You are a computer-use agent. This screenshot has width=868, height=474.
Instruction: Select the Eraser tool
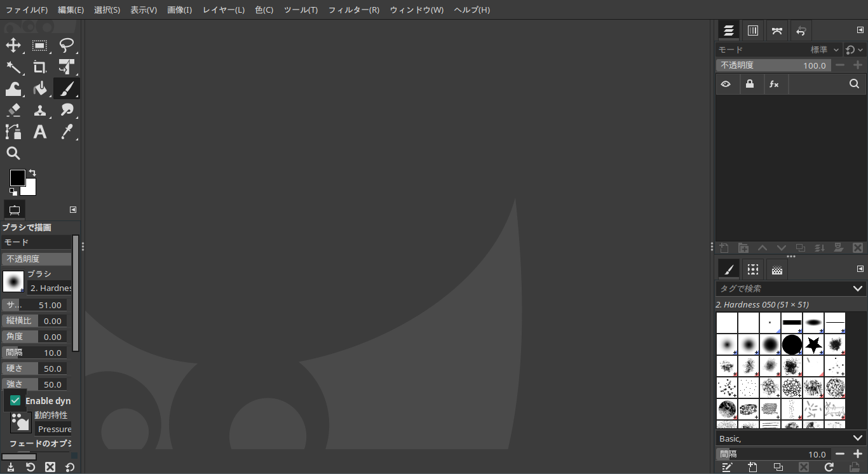click(x=13, y=110)
